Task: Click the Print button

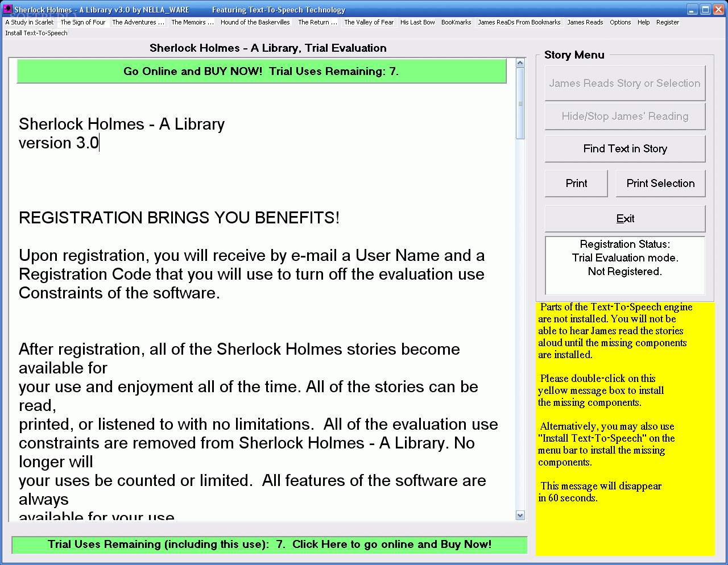Action: [x=576, y=183]
